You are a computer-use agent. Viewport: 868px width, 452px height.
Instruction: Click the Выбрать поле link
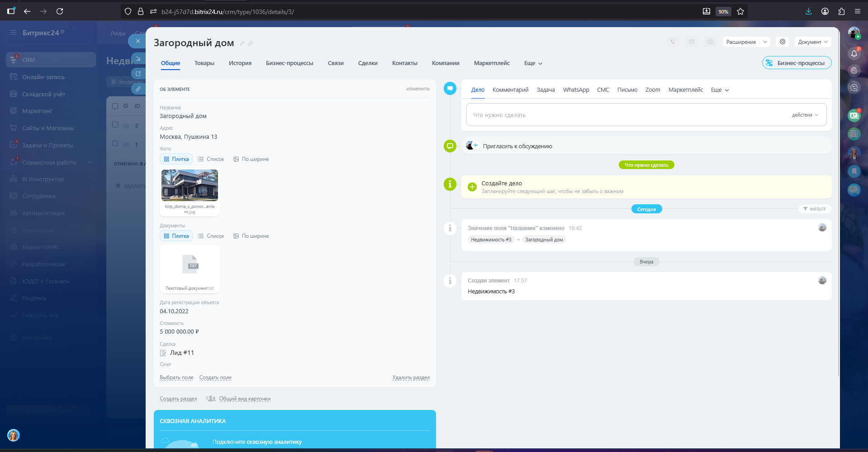point(176,377)
